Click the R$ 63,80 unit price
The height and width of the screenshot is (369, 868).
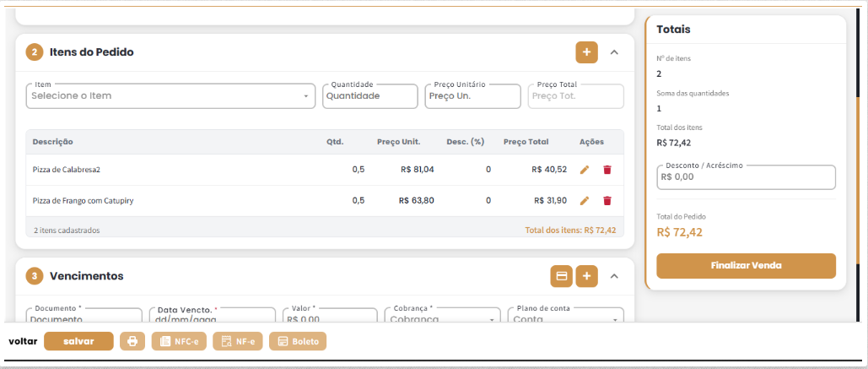point(417,201)
